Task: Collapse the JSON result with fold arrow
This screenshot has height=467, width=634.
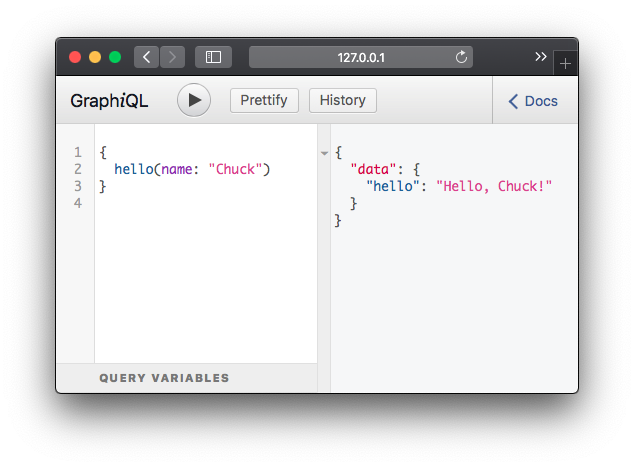Action: (324, 153)
